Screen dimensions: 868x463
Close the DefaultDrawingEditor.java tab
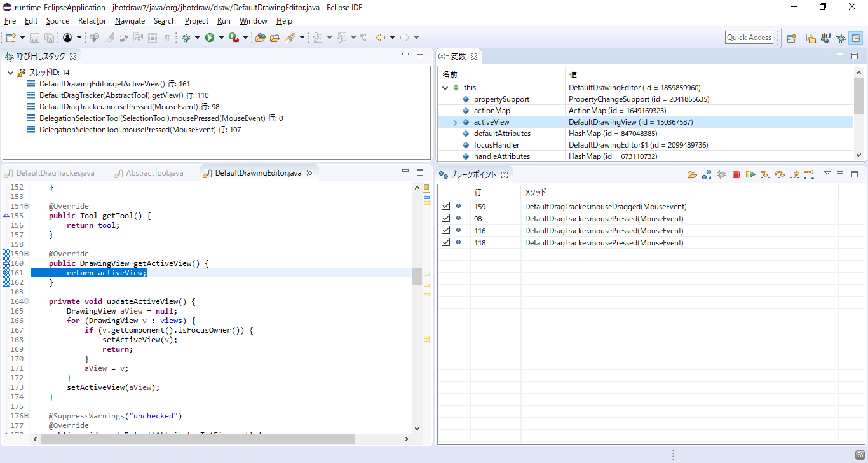pos(309,173)
